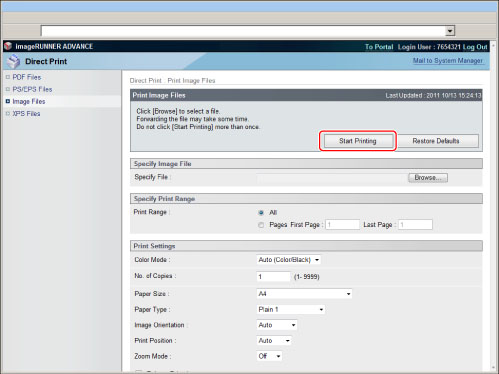499x374 pixels.
Task: Select Image Files in the sidebar
Action: pos(29,101)
